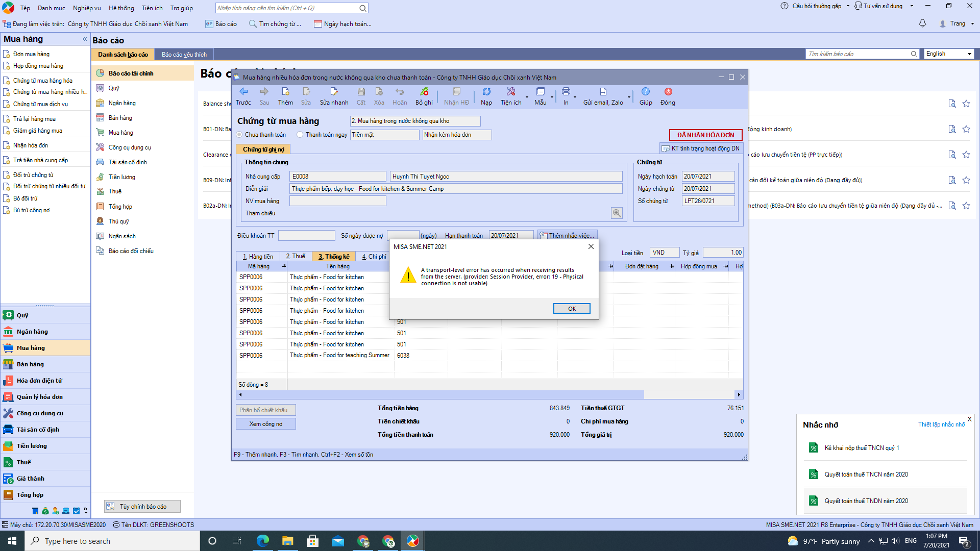This screenshot has height=551, width=980.
Task: Click the Gửi email, Zalo icon
Action: pyautogui.click(x=603, y=92)
